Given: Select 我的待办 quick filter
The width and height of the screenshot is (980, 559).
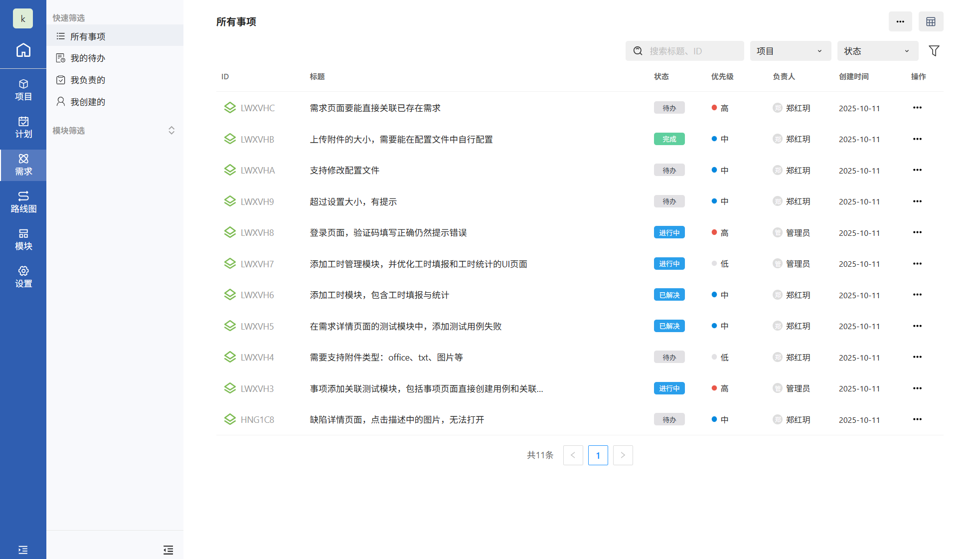Looking at the screenshot, I should pos(88,58).
